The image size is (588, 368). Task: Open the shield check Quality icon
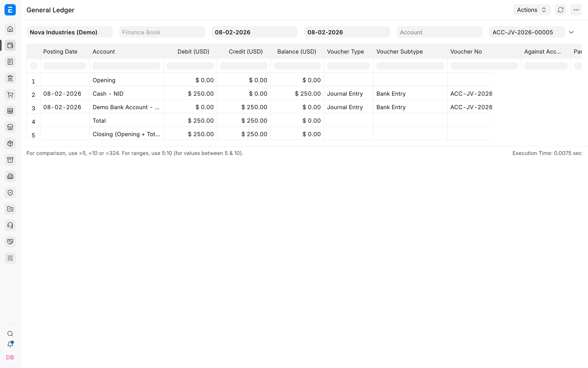click(x=10, y=193)
